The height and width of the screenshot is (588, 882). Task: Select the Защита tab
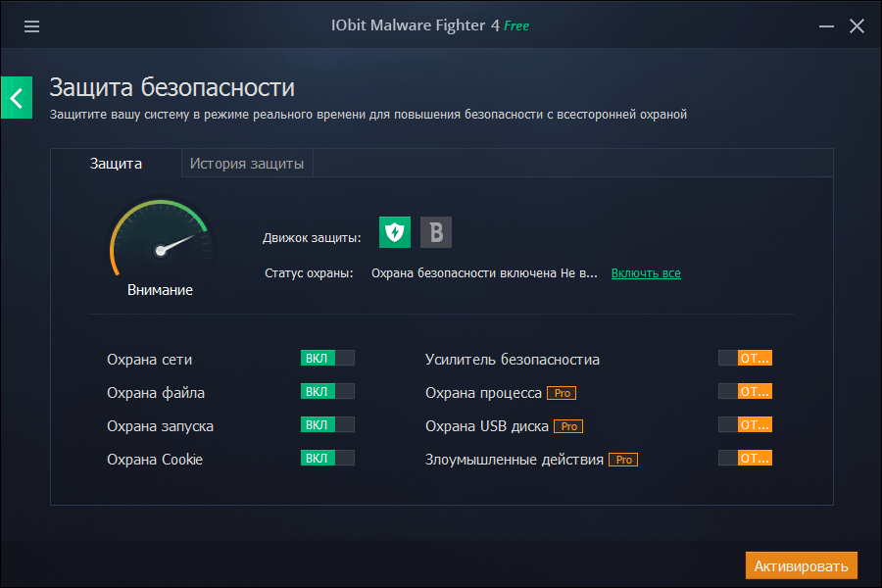tap(117, 164)
